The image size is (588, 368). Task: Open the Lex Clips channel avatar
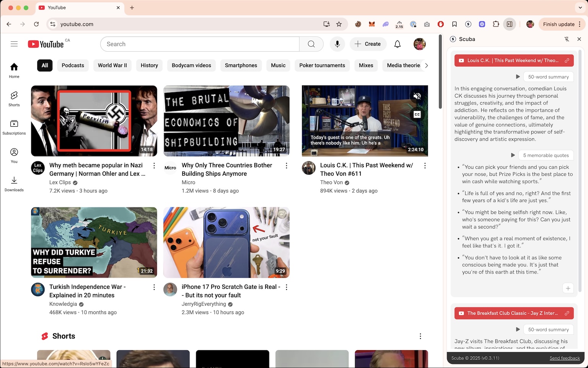(x=38, y=168)
